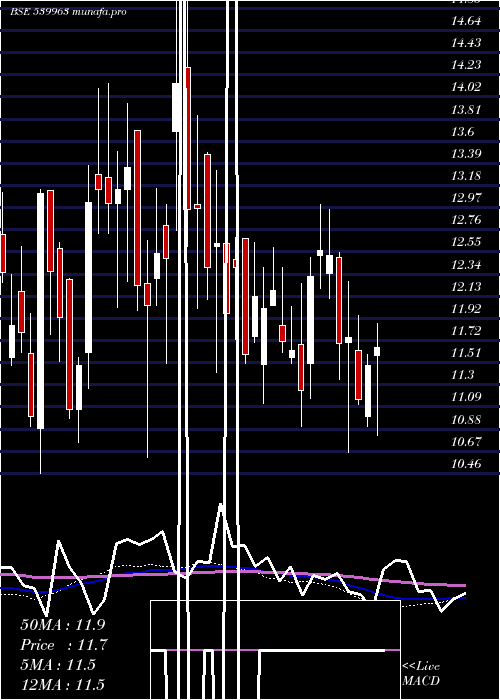Screen dimensions: 500x700
Task: Click the 13.18 price axis label
Action: coord(467,176)
